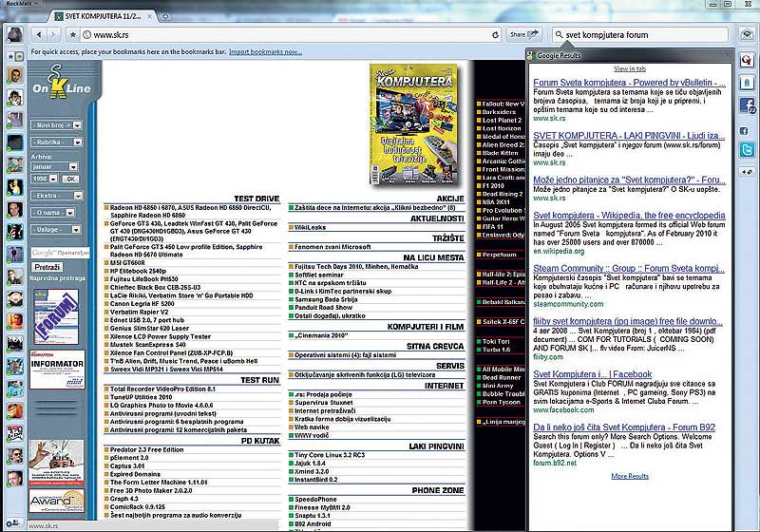Open the red Q feed icon
760x532 pixels.
(747, 60)
